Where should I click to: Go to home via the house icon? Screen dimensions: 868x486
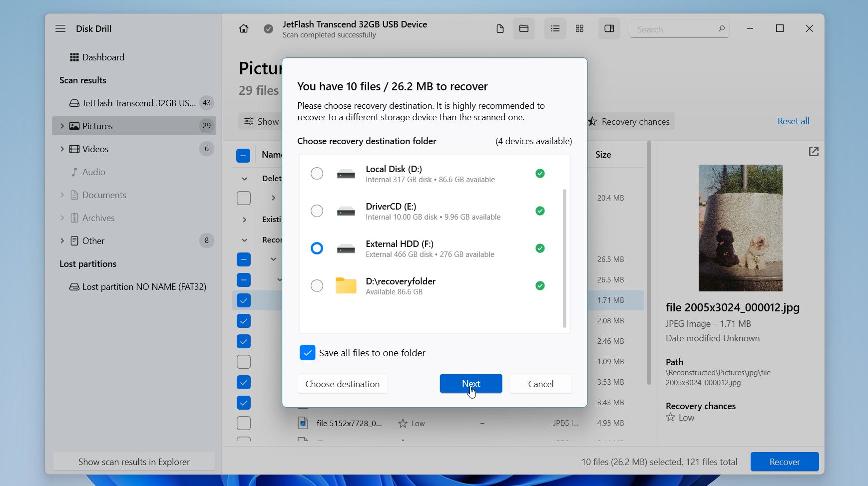click(x=244, y=28)
